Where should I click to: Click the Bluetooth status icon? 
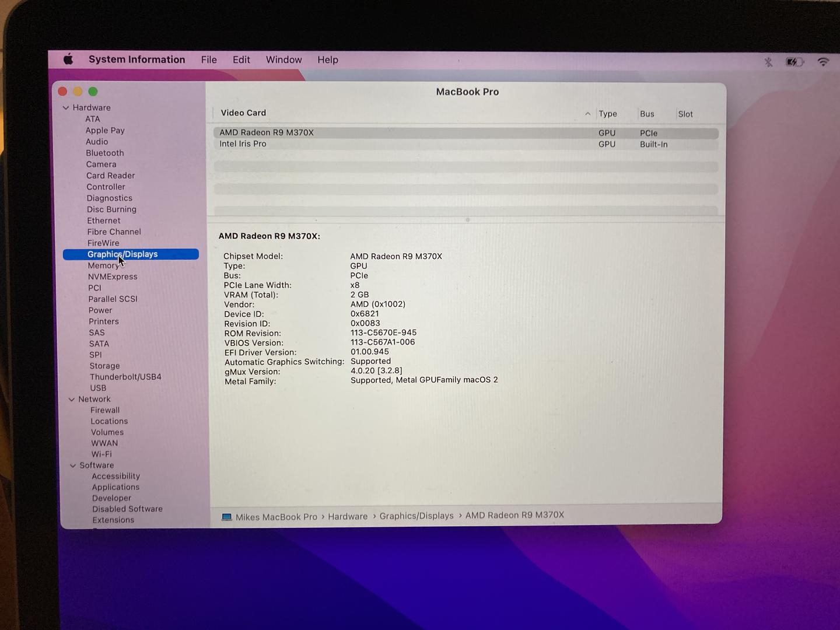point(768,62)
